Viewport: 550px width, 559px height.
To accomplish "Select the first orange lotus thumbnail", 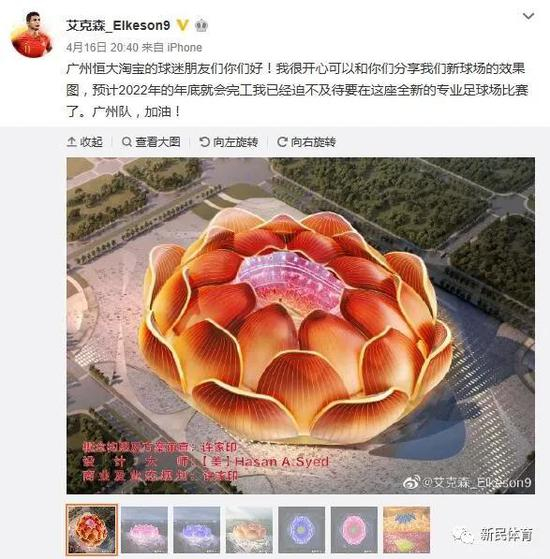I will pos(92,529).
